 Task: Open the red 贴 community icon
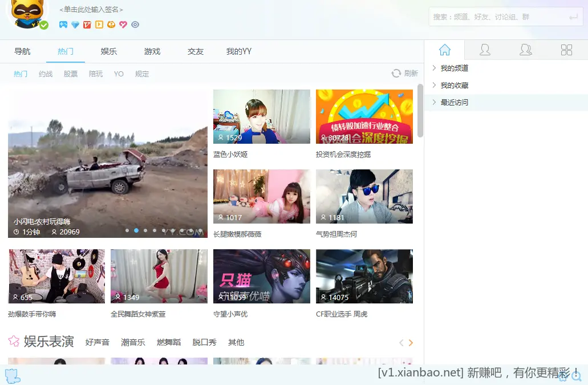[x=87, y=25]
